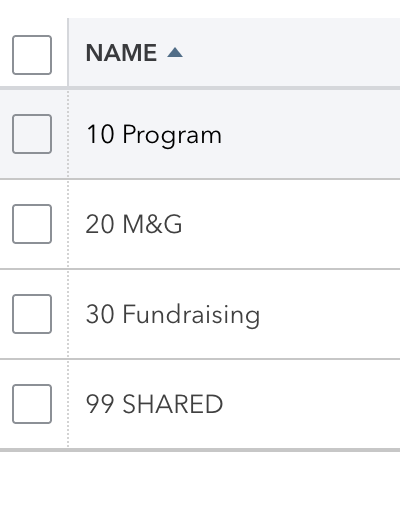Viewport: 400px width, 520px height.
Task: Click empty header area right of sort arrow
Action: [292, 53]
